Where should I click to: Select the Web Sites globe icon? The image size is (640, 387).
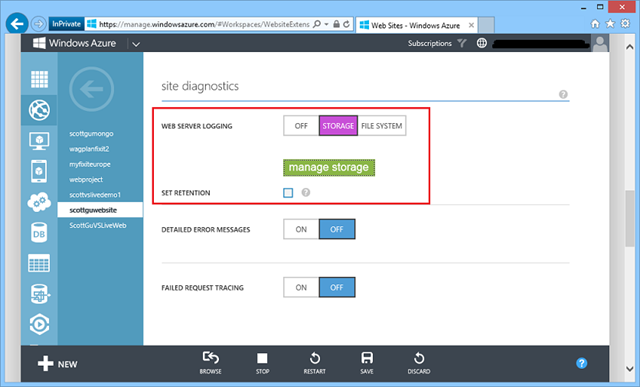click(x=39, y=110)
